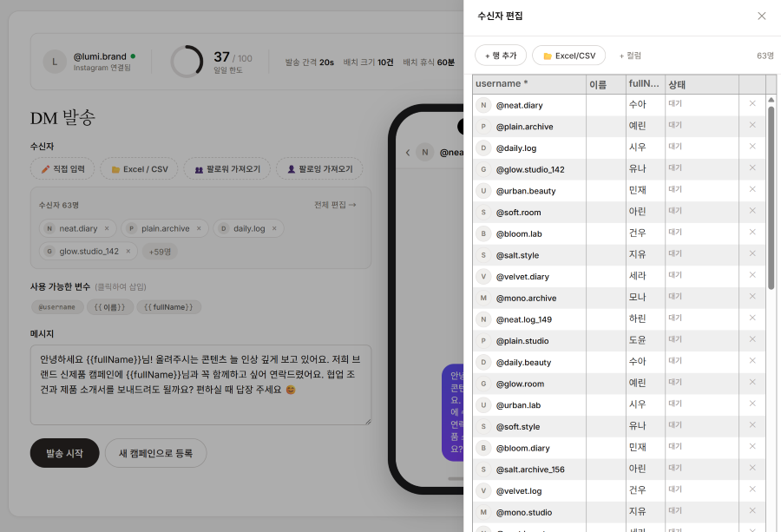This screenshot has height=532, width=781.
Task: Open 전체 편집 link
Action: pos(335,205)
